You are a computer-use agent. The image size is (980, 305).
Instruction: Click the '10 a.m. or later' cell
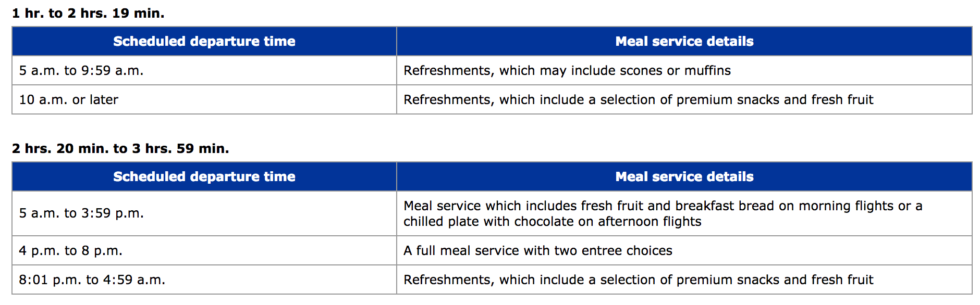(204, 99)
